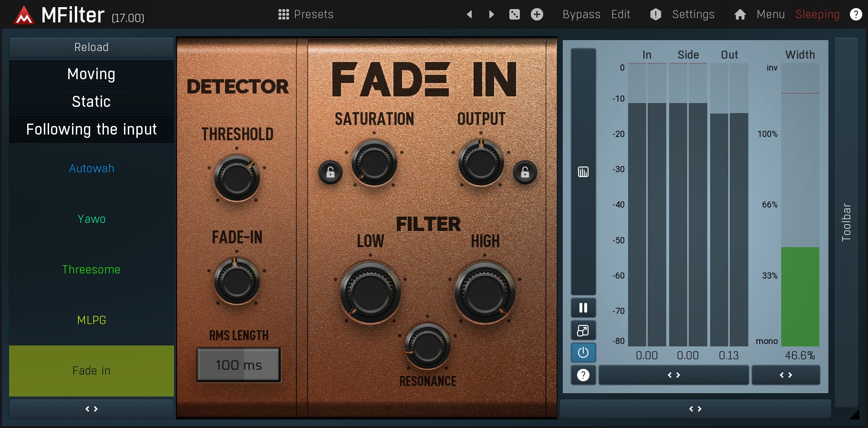
Task: Expand the preset list bottom arrows
Action: 91,409
